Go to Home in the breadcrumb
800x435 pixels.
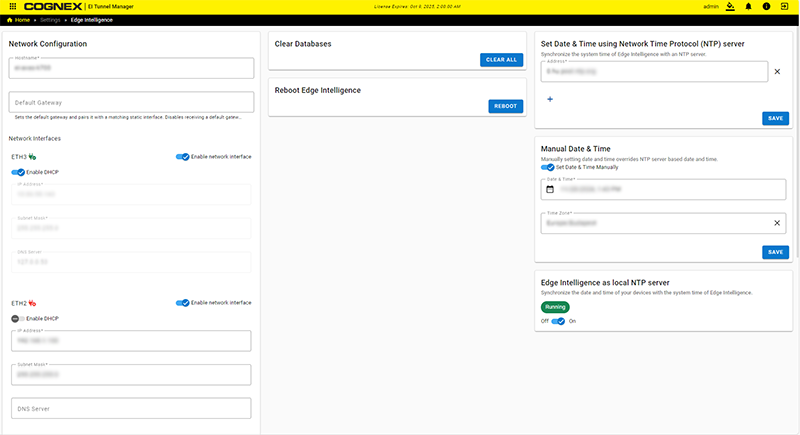[18, 20]
